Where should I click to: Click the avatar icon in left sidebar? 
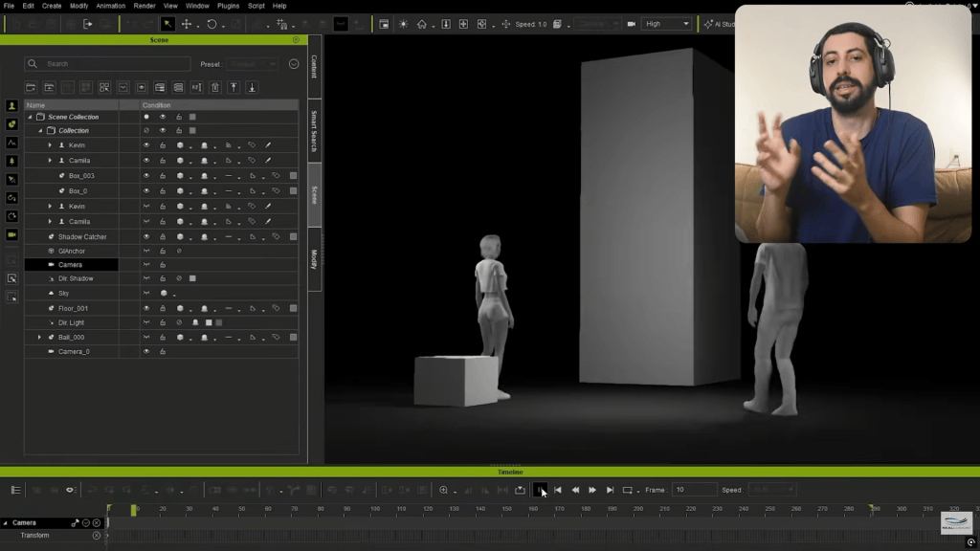11,106
